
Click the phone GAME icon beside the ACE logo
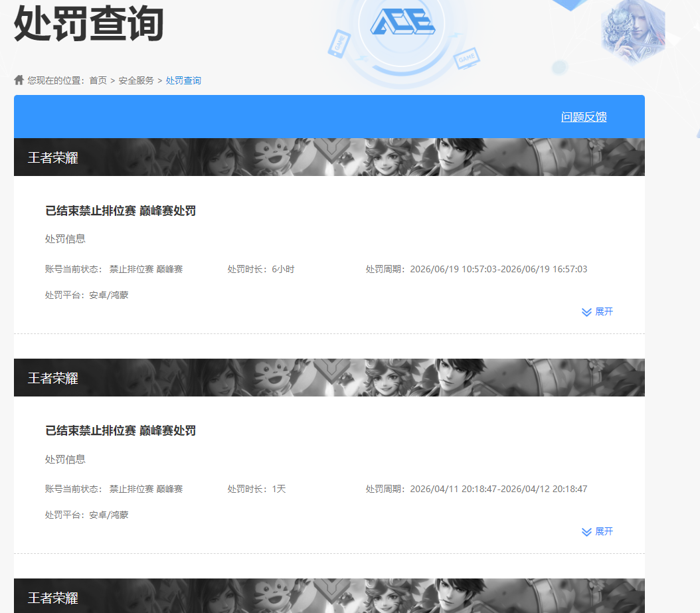click(x=339, y=43)
